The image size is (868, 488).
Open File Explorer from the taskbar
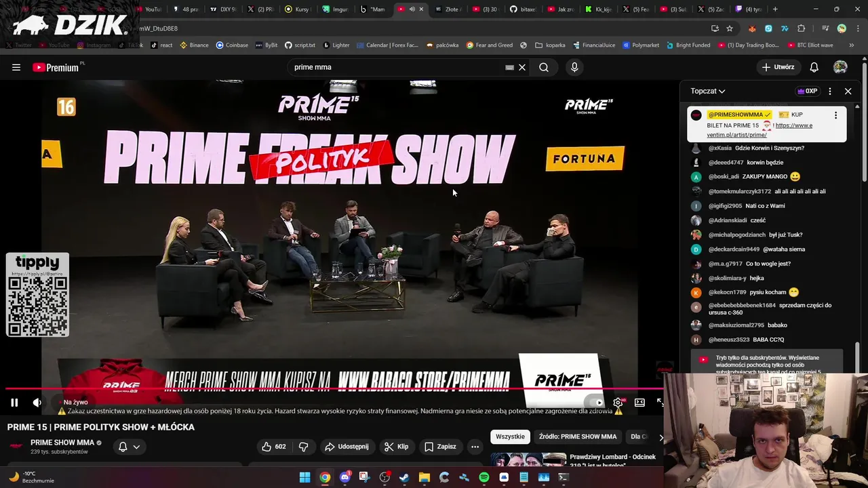coord(425,477)
